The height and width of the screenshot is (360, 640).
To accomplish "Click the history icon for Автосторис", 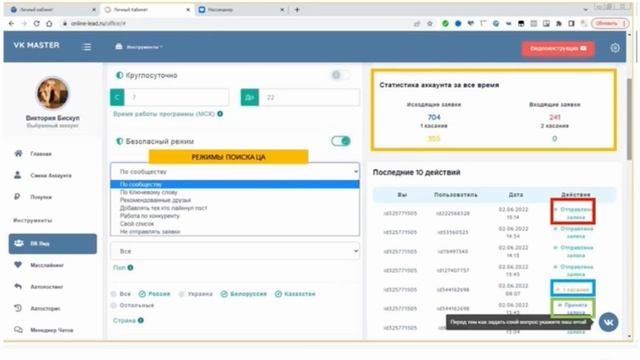I will click(18, 308).
